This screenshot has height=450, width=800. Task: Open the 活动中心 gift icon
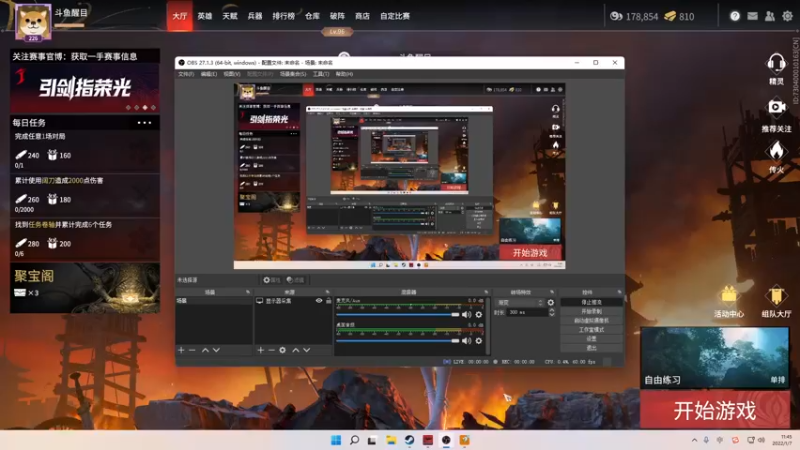point(729,296)
